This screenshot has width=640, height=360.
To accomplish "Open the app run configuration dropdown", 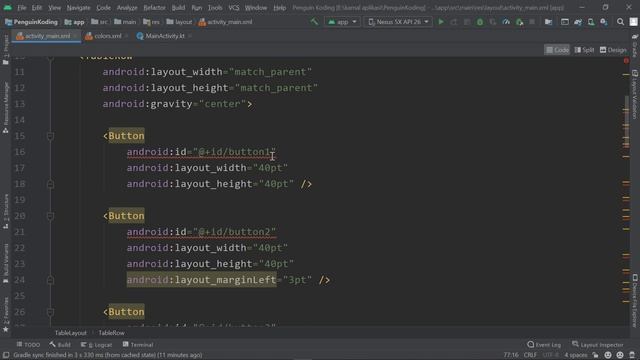I will point(342,22).
